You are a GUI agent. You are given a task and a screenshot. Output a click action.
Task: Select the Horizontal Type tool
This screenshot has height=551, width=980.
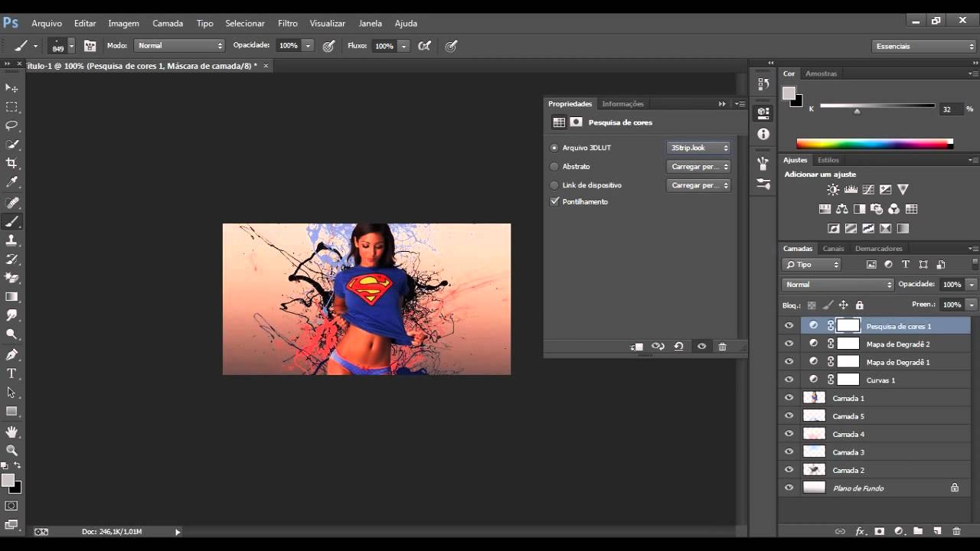[11, 373]
